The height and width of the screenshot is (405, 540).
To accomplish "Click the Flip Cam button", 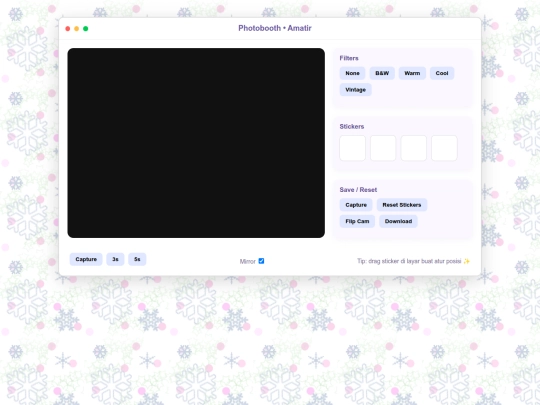I will point(357,221).
